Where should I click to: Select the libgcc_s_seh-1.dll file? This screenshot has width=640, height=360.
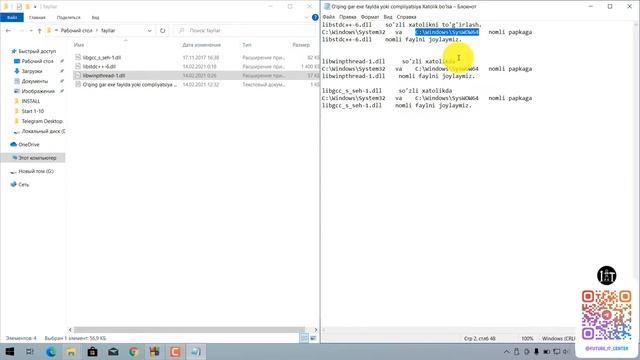pos(102,58)
